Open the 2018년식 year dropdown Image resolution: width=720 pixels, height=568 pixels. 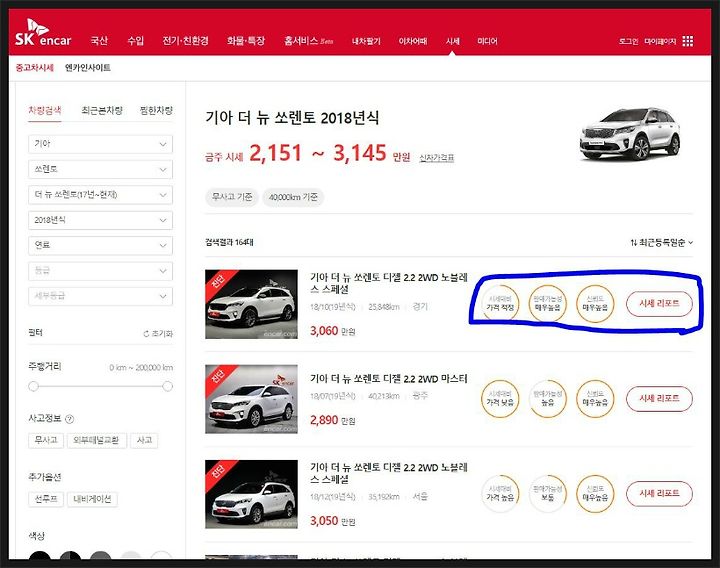pyautogui.click(x=101, y=220)
